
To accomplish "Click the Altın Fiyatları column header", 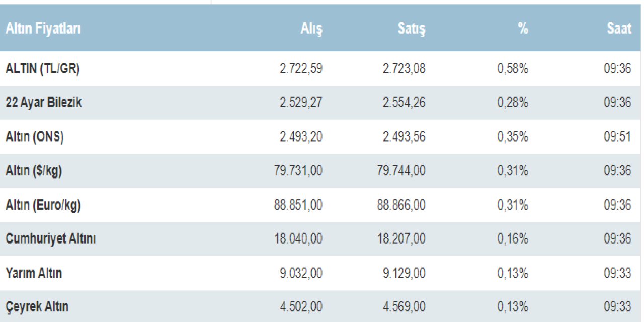I will (x=43, y=29).
